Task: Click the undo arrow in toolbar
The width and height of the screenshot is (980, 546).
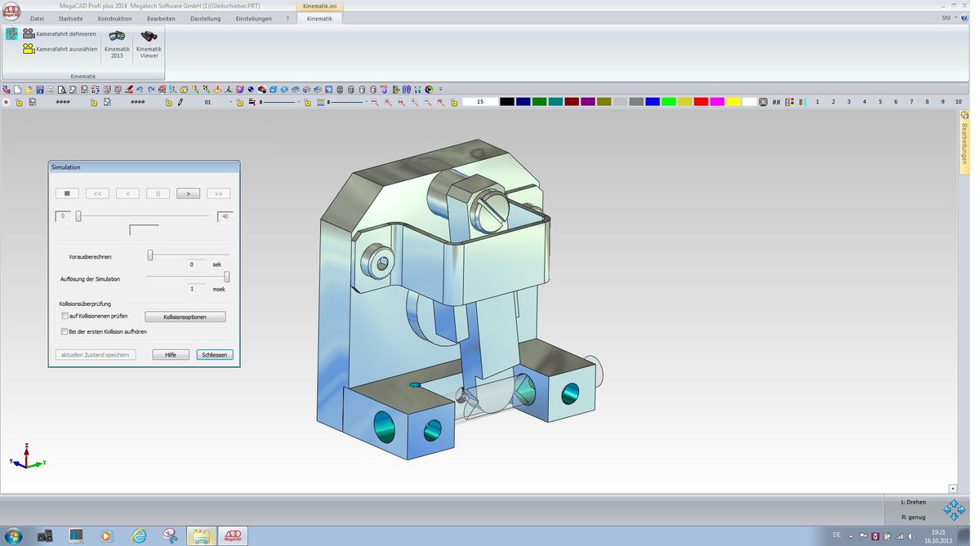Action: pyautogui.click(x=140, y=90)
